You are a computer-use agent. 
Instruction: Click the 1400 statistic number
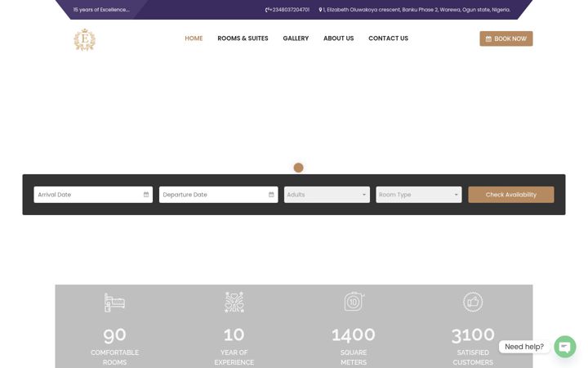[354, 334]
